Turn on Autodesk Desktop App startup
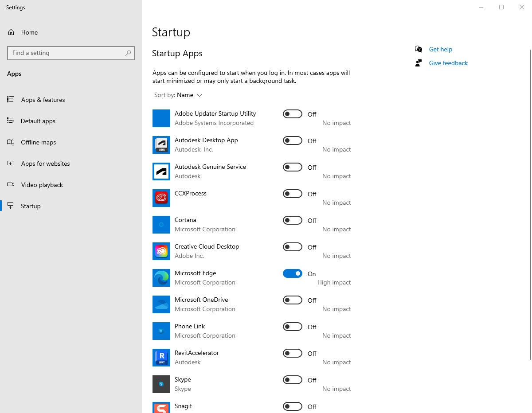Viewport: 532px width, 413px height. click(x=293, y=140)
